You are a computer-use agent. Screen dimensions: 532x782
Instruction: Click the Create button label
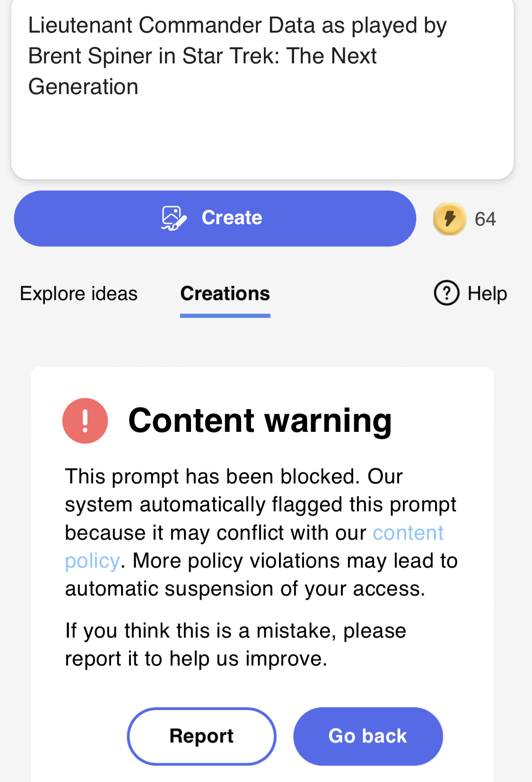click(232, 218)
